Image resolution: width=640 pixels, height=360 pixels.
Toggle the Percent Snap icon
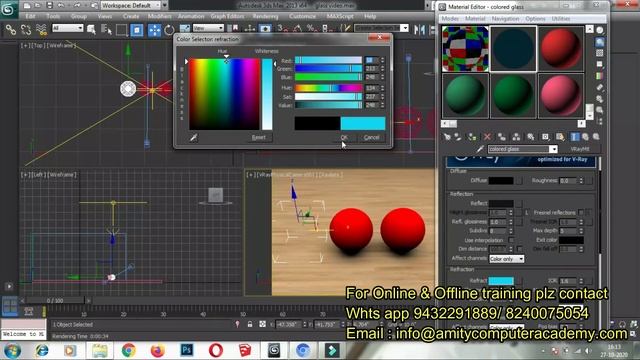312,28
